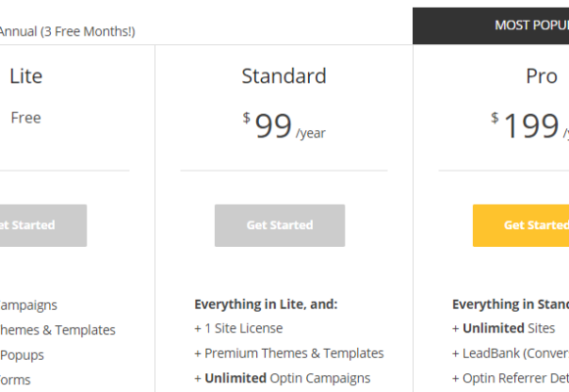Click the Standard plan Get Started button
This screenshot has height=392, width=569.
[280, 225]
